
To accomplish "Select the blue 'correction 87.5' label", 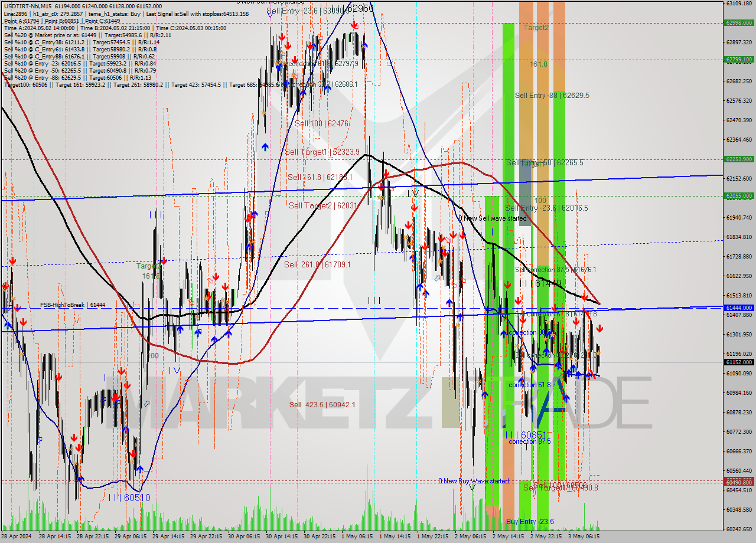I will (x=530, y=441).
